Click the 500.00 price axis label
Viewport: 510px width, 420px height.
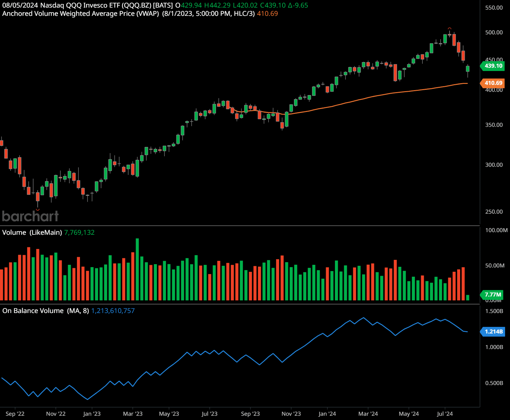tap(494, 32)
